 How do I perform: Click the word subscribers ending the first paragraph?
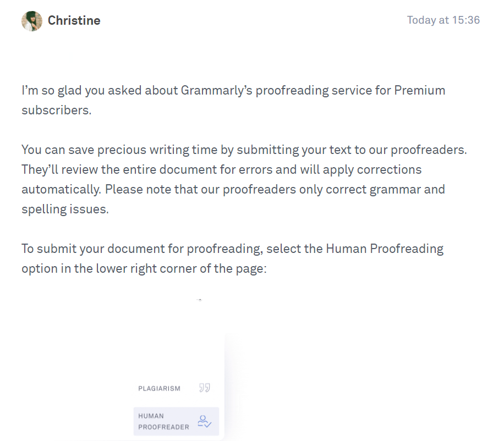(x=56, y=110)
